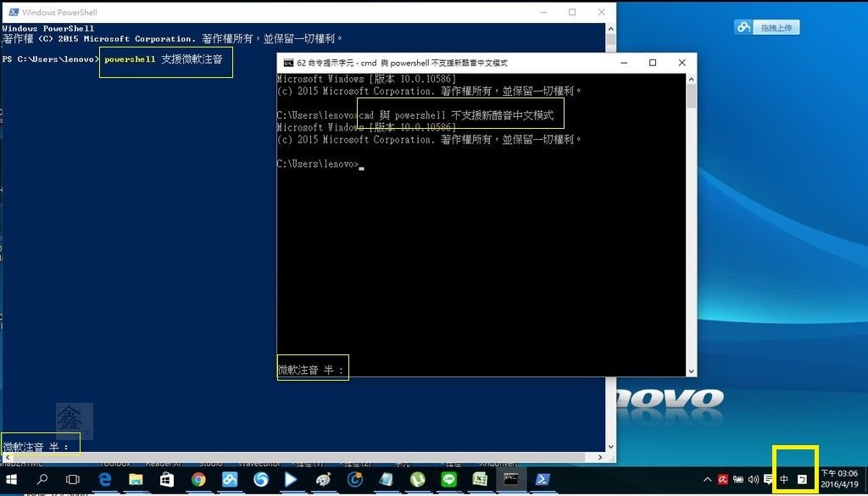
Task: Open the Baidu cloud taskbar app
Action: pos(230,479)
